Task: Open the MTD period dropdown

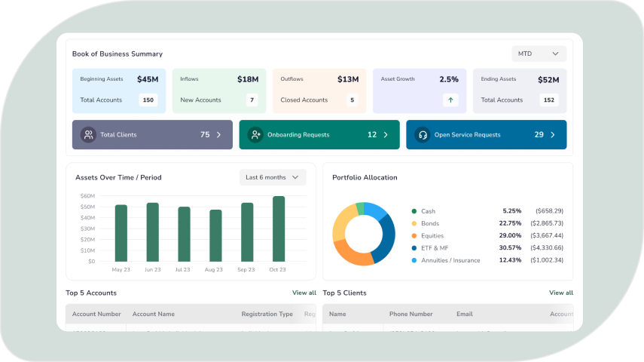Action: pos(539,54)
